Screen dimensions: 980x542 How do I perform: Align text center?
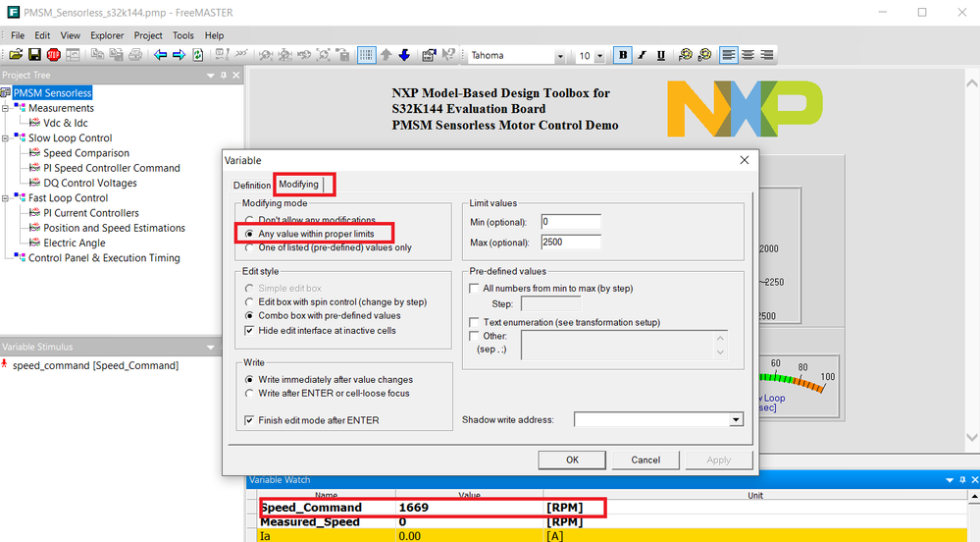coord(748,55)
